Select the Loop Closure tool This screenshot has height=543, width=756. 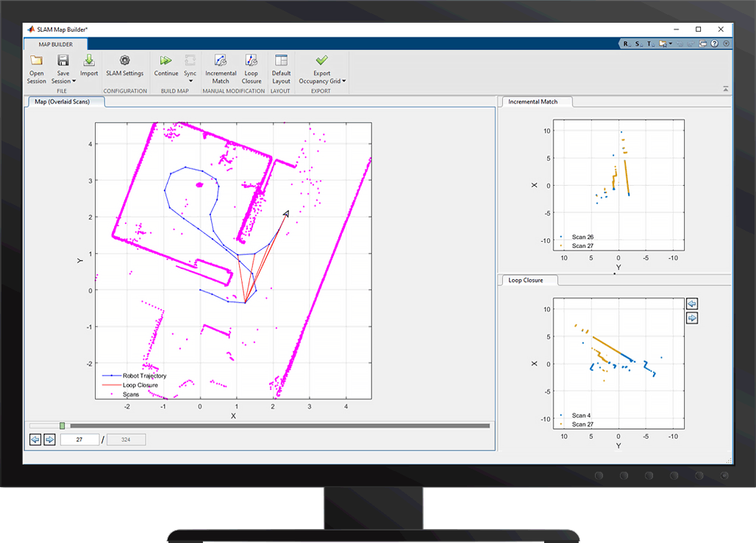tap(252, 61)
